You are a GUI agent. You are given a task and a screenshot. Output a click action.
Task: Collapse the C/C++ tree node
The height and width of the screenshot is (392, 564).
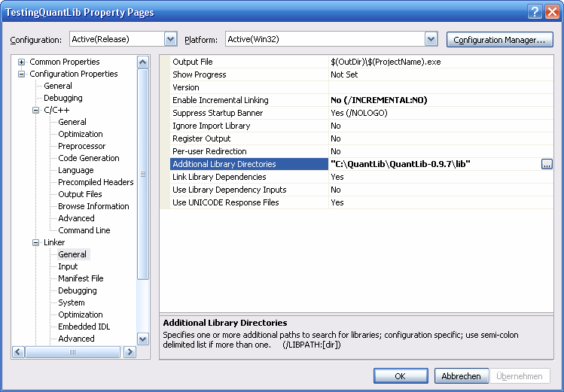35,110
